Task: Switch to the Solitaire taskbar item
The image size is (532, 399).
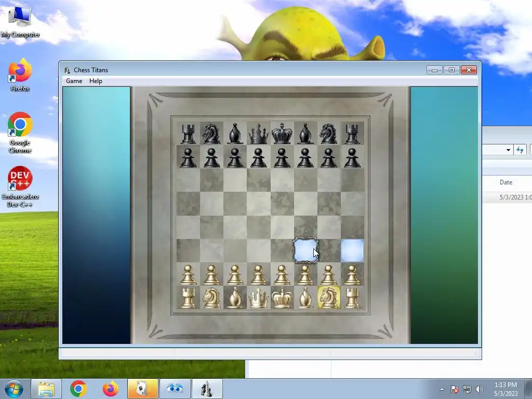Action: 143,389
